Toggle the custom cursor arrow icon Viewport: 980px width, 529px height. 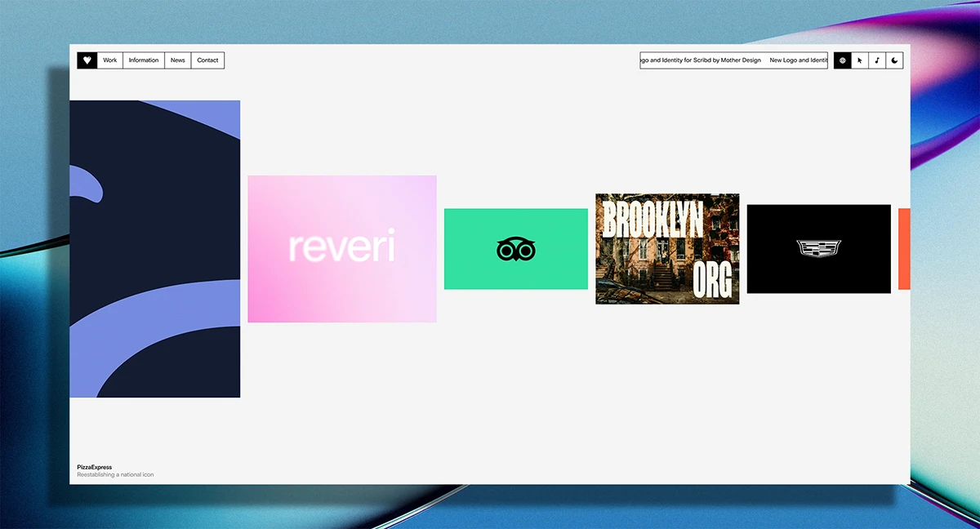(860, 60)
